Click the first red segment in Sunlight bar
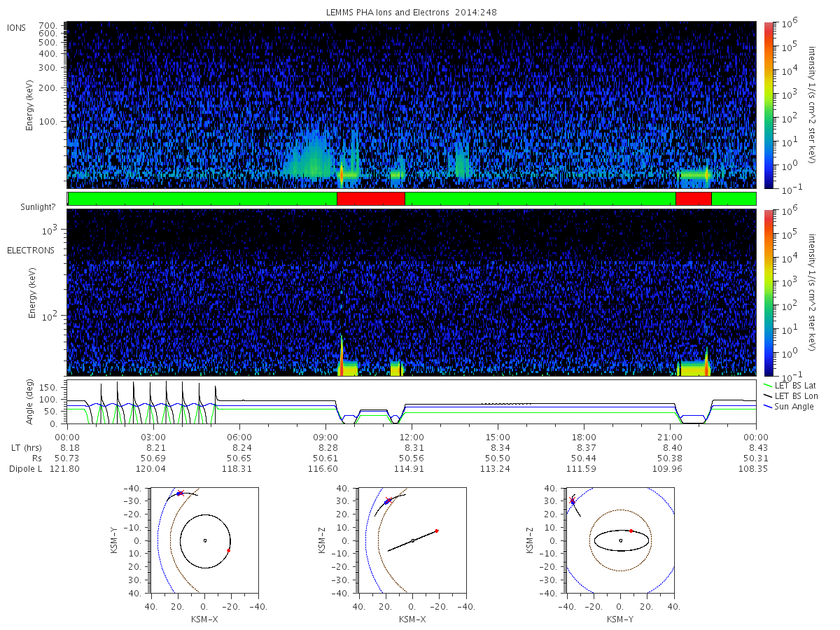Viewport: 840px width, 630px height. point(371,199)
